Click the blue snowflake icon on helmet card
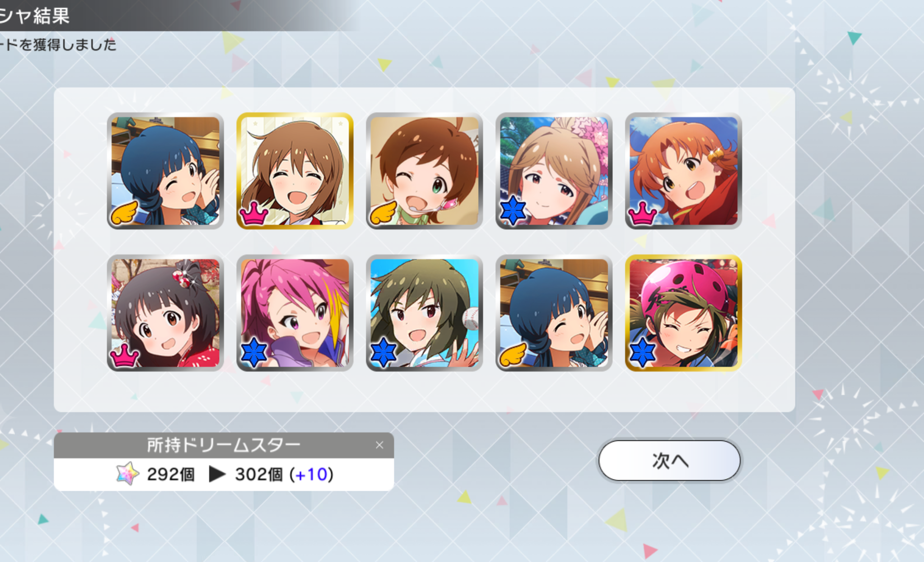The image size is (924, 562). click(643, 352)
